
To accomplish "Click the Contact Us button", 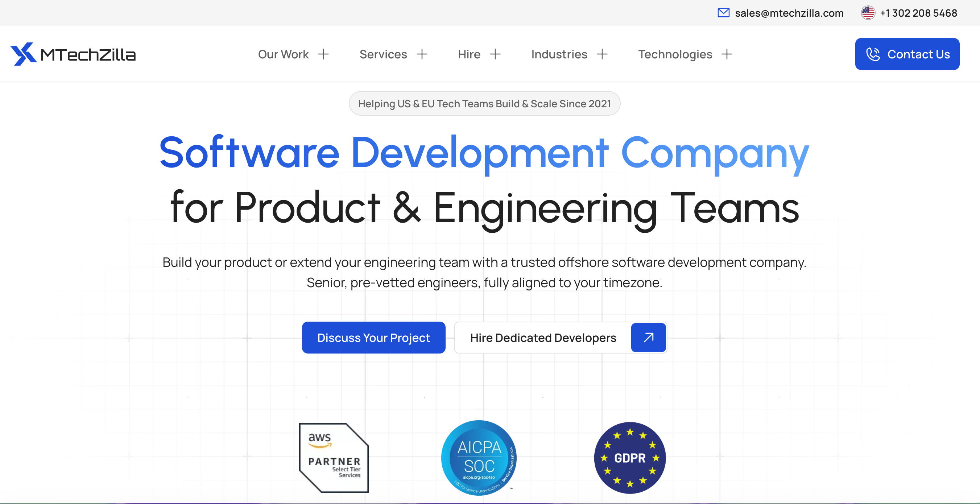I will tap(907, 54).
